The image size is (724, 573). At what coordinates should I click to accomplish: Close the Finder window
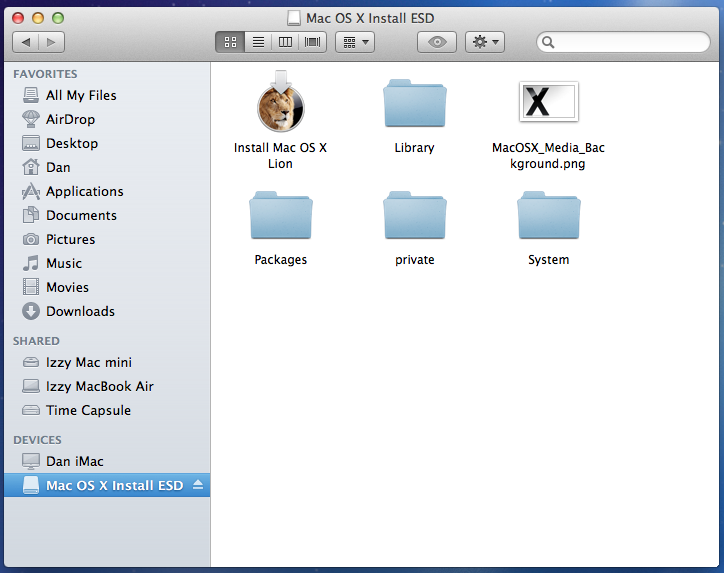tap(18, 18)
